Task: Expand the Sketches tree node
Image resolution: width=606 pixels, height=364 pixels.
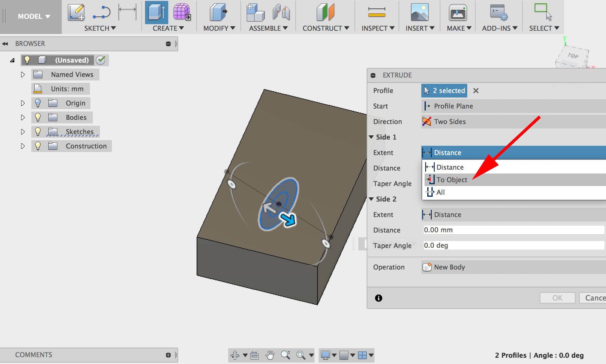Action: pyautogui.click(x=23, y=132)
